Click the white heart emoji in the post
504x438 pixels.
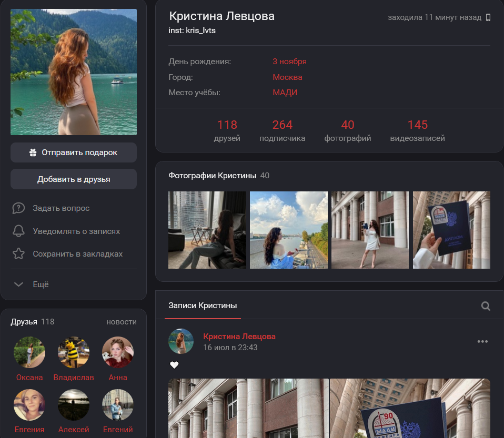[174, 365]
